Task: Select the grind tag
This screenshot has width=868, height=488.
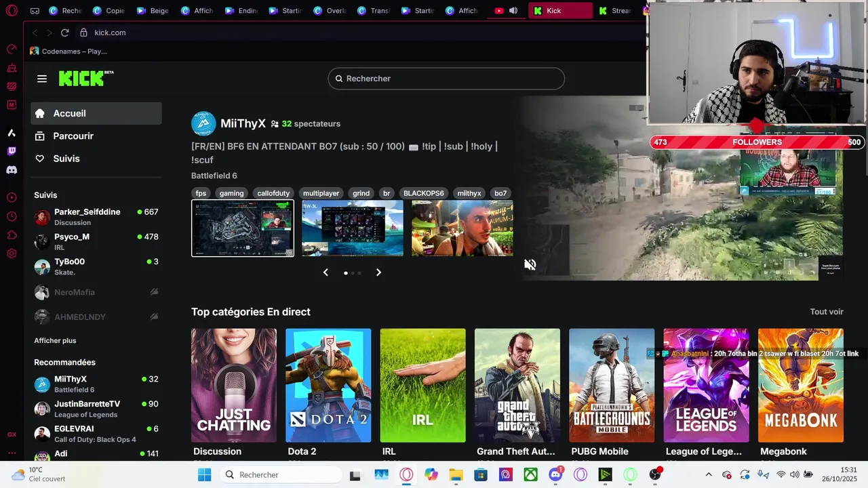Action: (361, 193)
